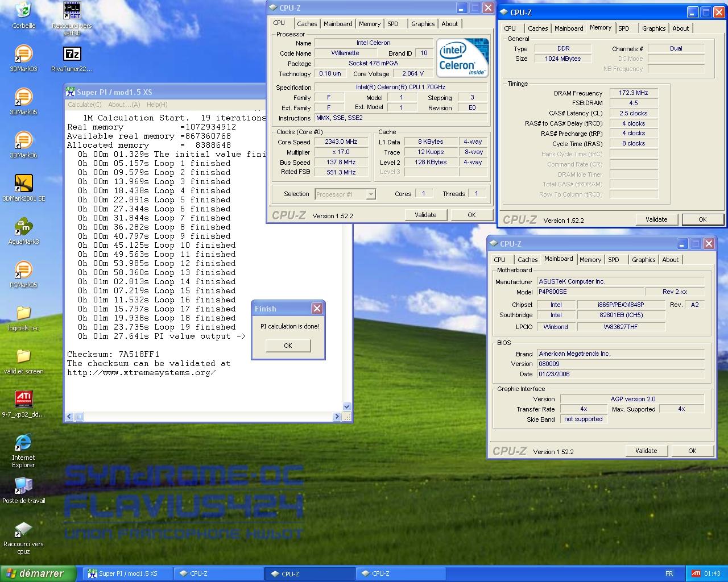Click Super PI scroll right arrow
This screenshot has width=728, height=582.
337,417
